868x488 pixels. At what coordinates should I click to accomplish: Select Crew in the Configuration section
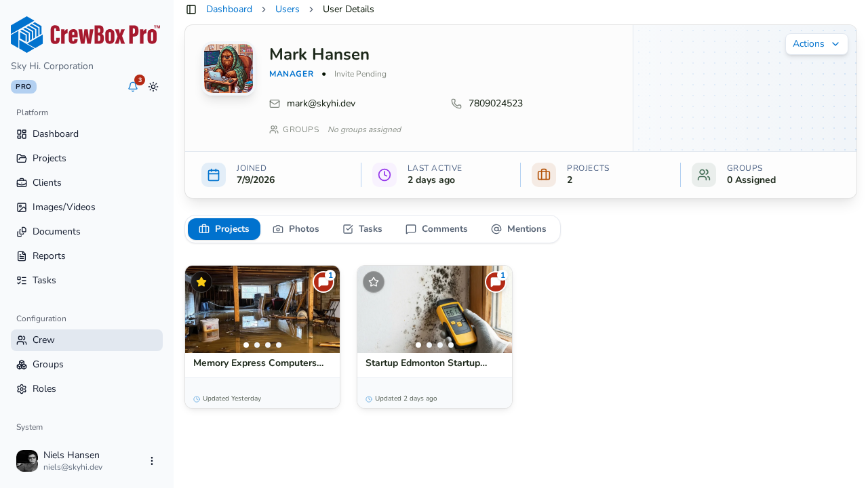[x=87, y=340]
